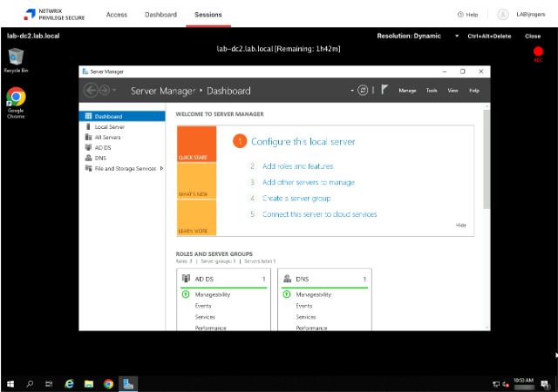The width and height of the screenshot is (558, 392).
Task: Expand the navigation history dropdown arrow
Action: click(x=114, y=90)
